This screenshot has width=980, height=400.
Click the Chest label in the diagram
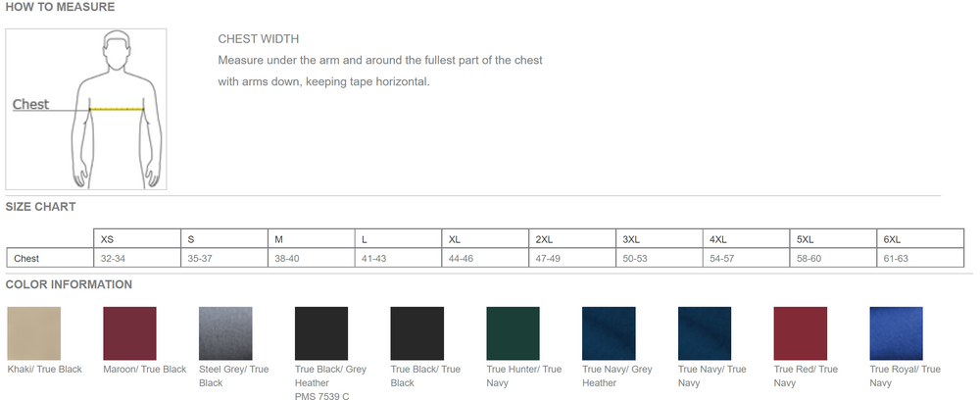click(x=30, y=105)
